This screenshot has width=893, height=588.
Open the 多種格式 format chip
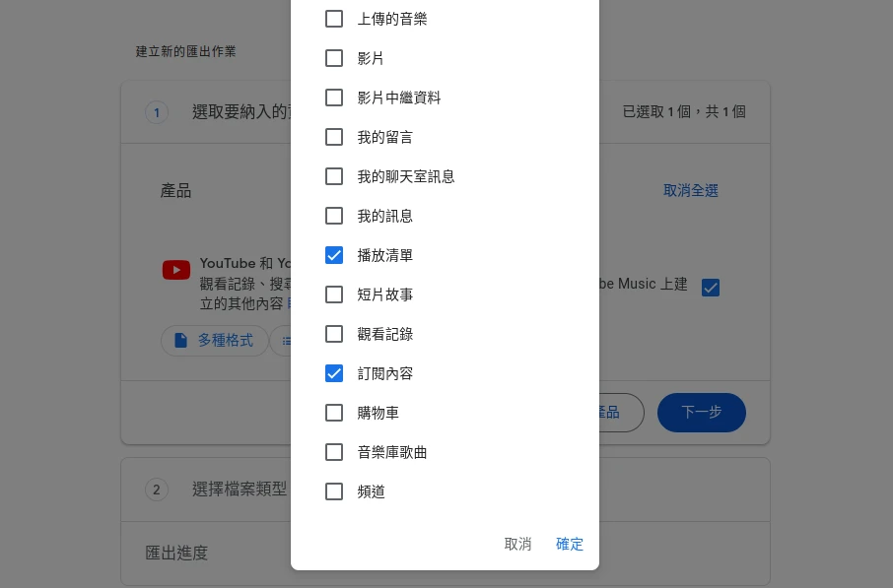click(215, 341)
